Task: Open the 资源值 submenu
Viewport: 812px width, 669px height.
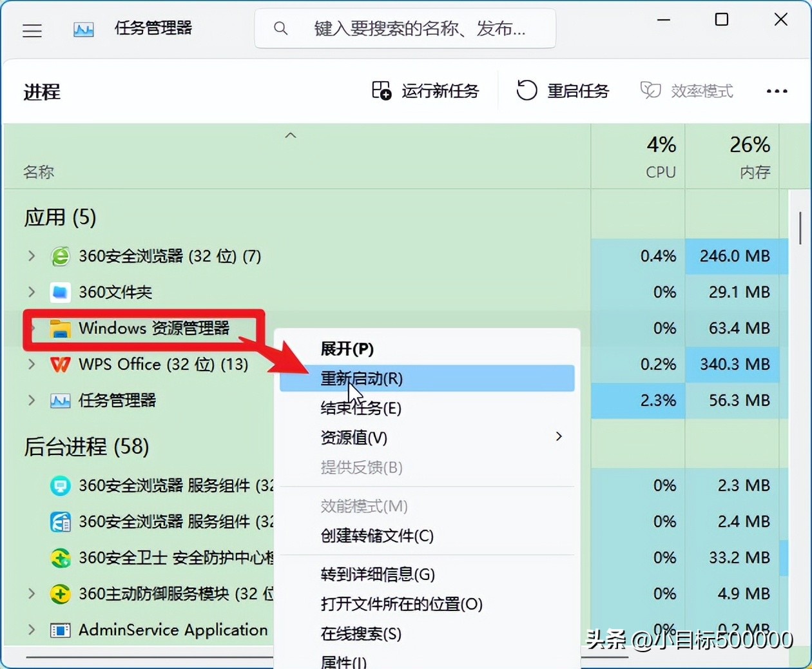Action: click(x=354, y=438)
